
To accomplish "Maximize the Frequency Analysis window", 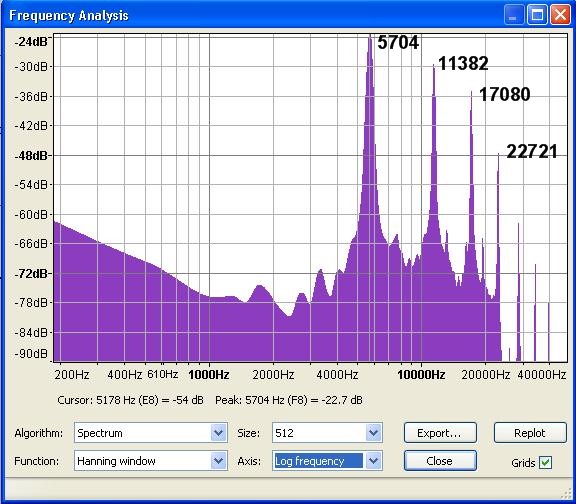I will (537, 15).
